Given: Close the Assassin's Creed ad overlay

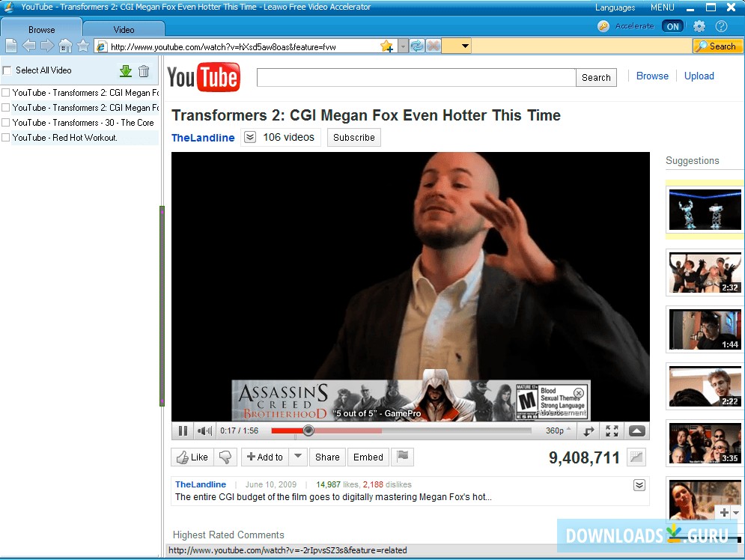Looking at the screenshot, I should coord(578,393).
